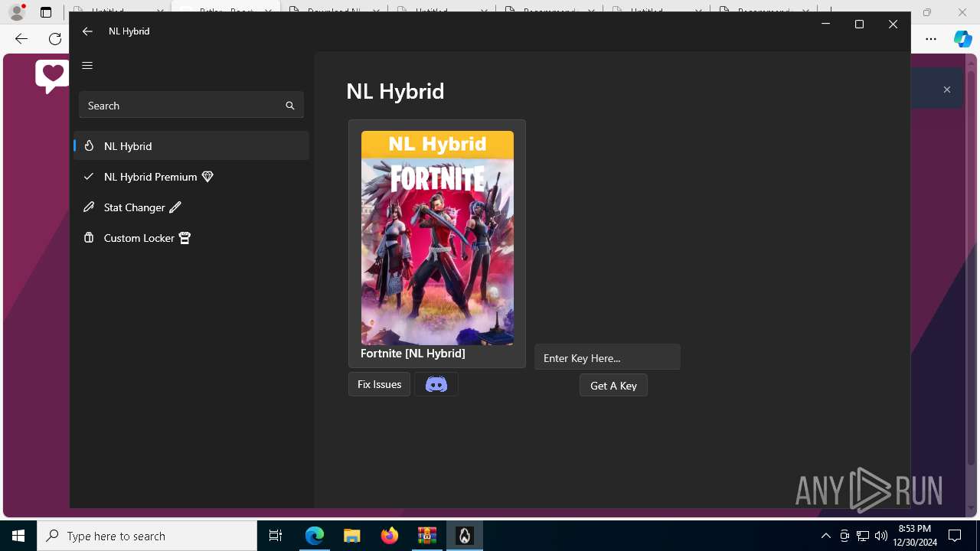
Task: Dismiss the browser page banner with X
Action: (947, 90)
